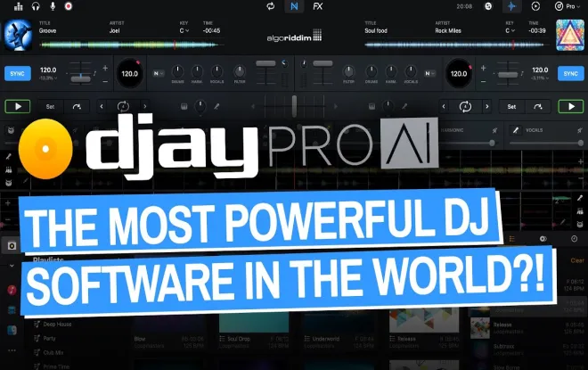Screen dimensions: 588x370
Task: Toggle SYNC on the right deck
Action: point(570,73)
